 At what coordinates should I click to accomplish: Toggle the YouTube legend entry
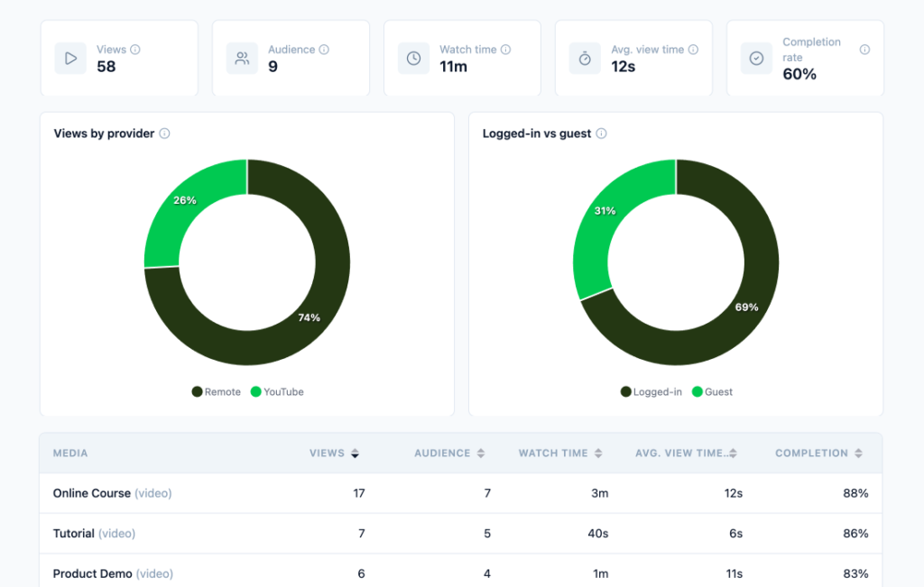tap(277, 391)
